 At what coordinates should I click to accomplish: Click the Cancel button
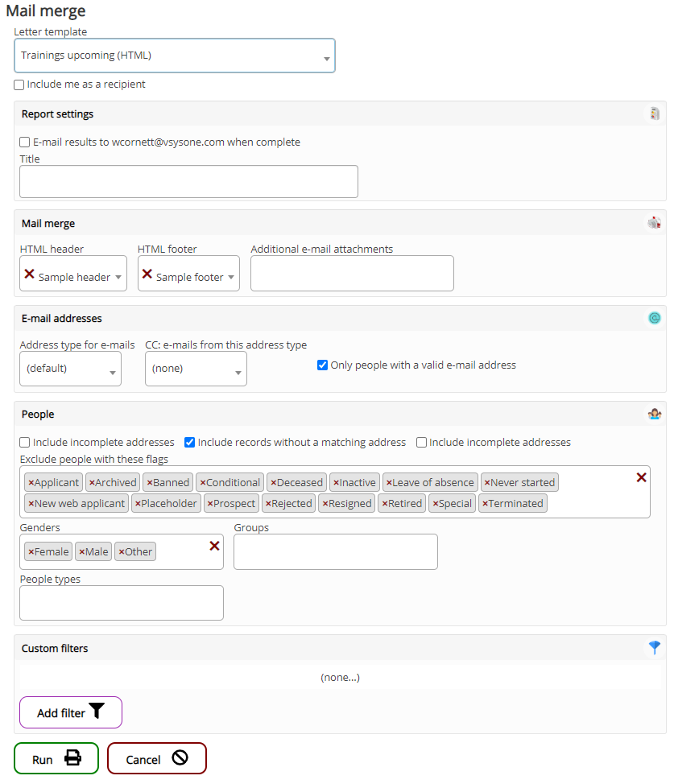coord(157,759)
